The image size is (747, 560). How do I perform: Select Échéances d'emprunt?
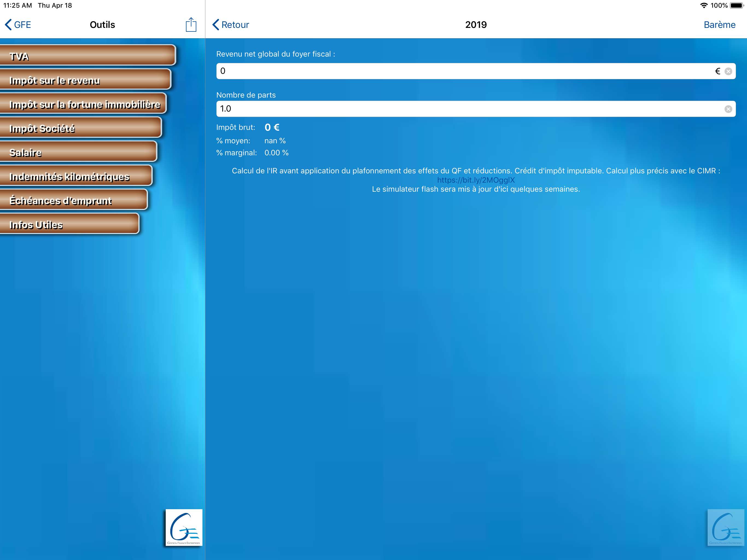click(74, 200)
